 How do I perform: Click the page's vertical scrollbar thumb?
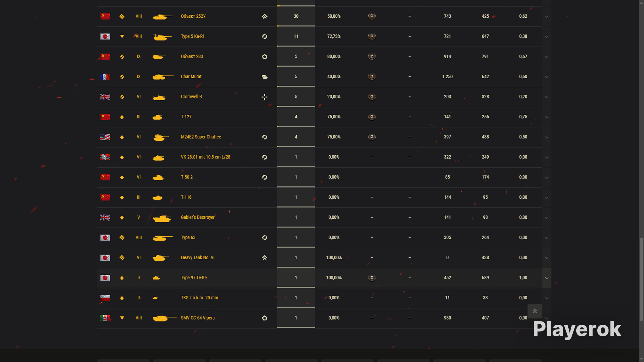[641, 279]
